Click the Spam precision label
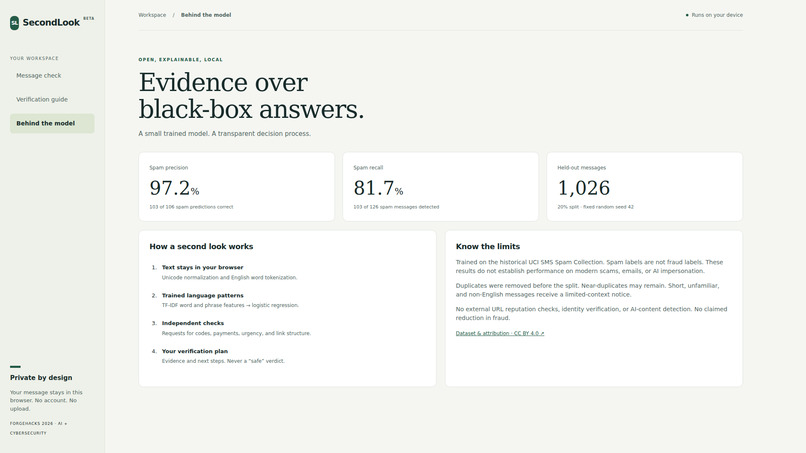This screenshot has height=453, width=806. (169, 168)
